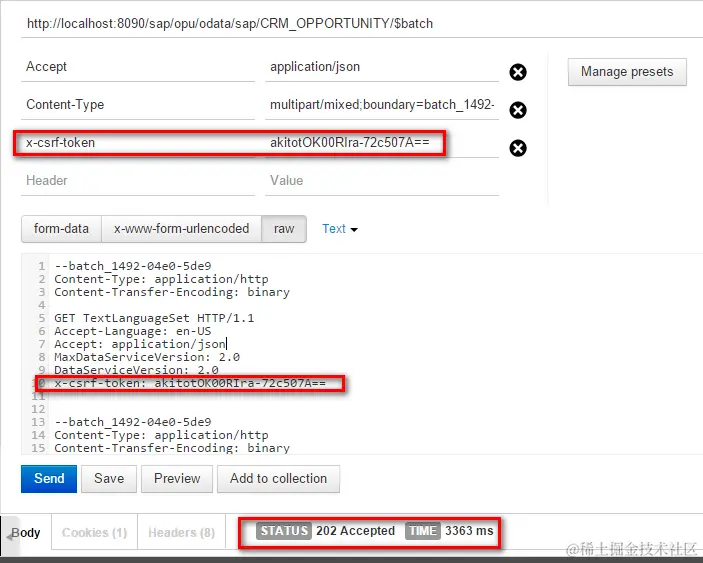Screen dimensions: 703x563
Task: Edit the application/json header value
Action: pyautogui.click(x=382, y=67)
